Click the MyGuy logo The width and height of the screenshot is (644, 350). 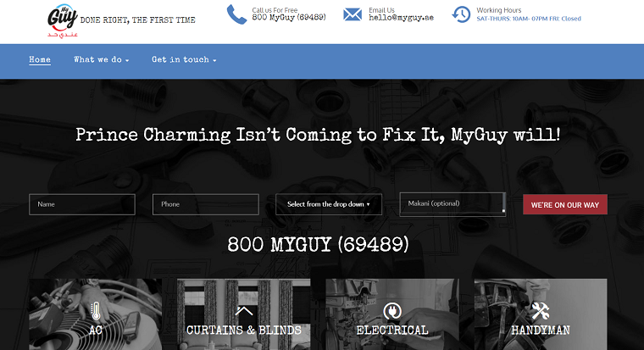[63, 21]
